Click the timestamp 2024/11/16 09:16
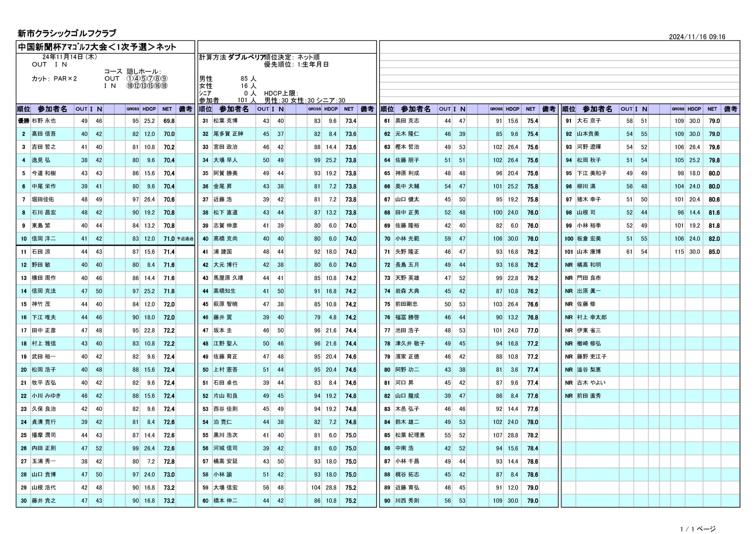Viewport: 756px width, 534px height. 698,37
